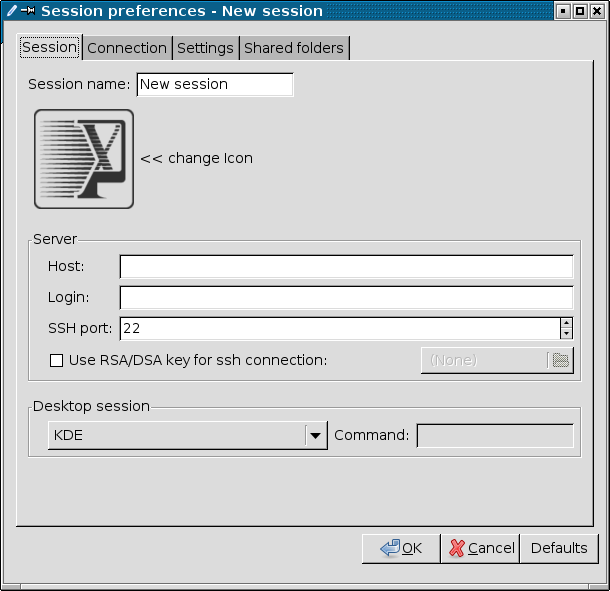The width and height of the screenshot is (610, 591).
Task: Reset values with the Defaults button
Action: pyautogui.click(x=559, y=548)
